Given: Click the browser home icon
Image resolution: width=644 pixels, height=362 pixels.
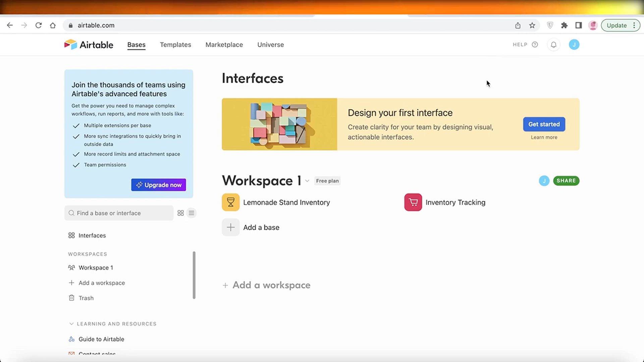Looking at the screenshot, I should click(x=53, y=25).
